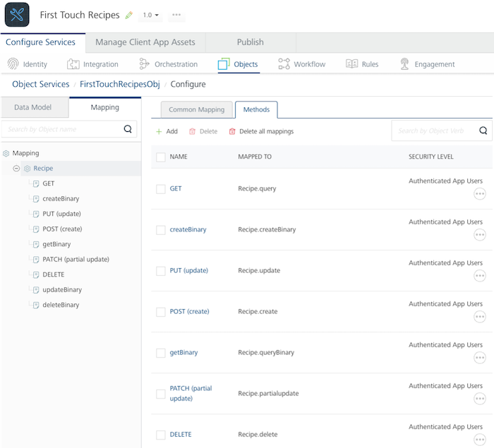Viewport: 494px width, 448px height.
Task: Open more options for DELETE row
Action: point(479,440)
